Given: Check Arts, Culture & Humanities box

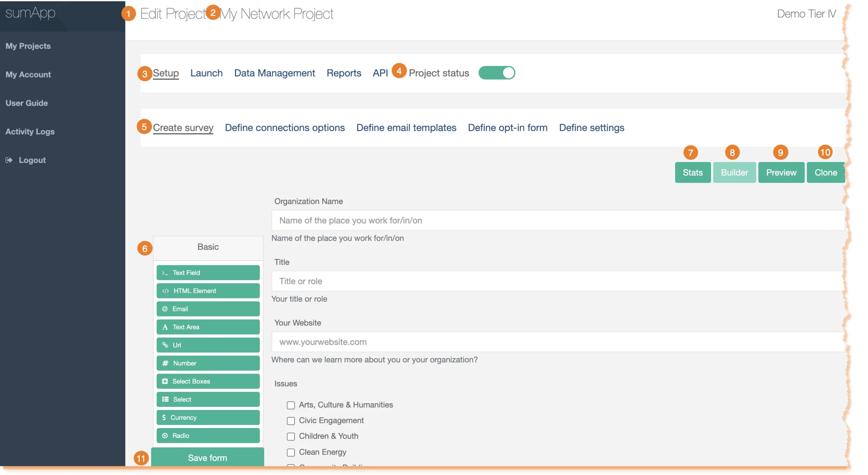Looking at the screenshot, I should (291, 405).
